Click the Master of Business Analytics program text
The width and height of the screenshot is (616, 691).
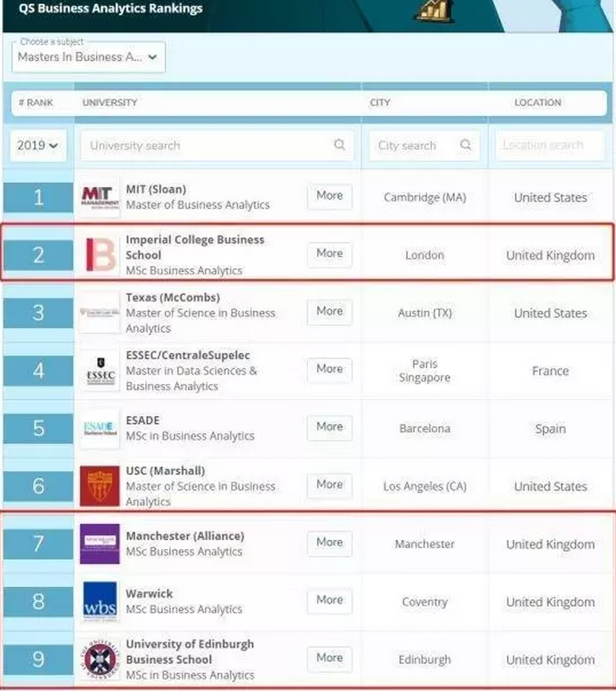198,205
